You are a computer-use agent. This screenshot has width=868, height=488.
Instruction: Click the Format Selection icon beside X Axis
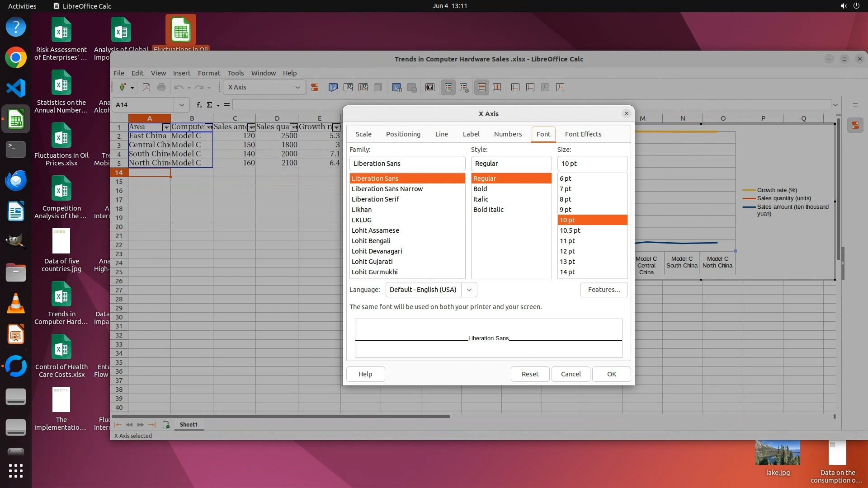tap(315, 87)
